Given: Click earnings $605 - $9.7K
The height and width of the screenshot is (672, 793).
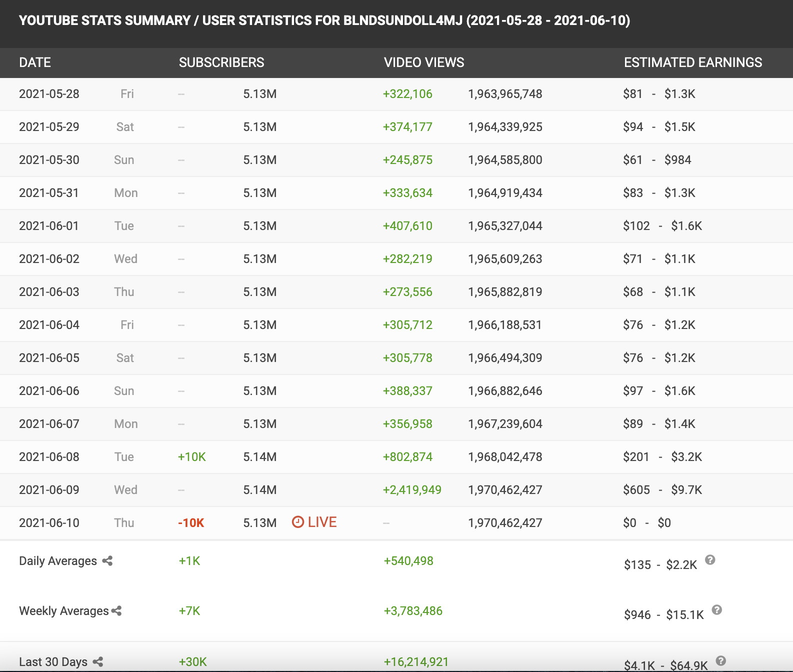Looking at the screenshot, I should click(662, 490).
